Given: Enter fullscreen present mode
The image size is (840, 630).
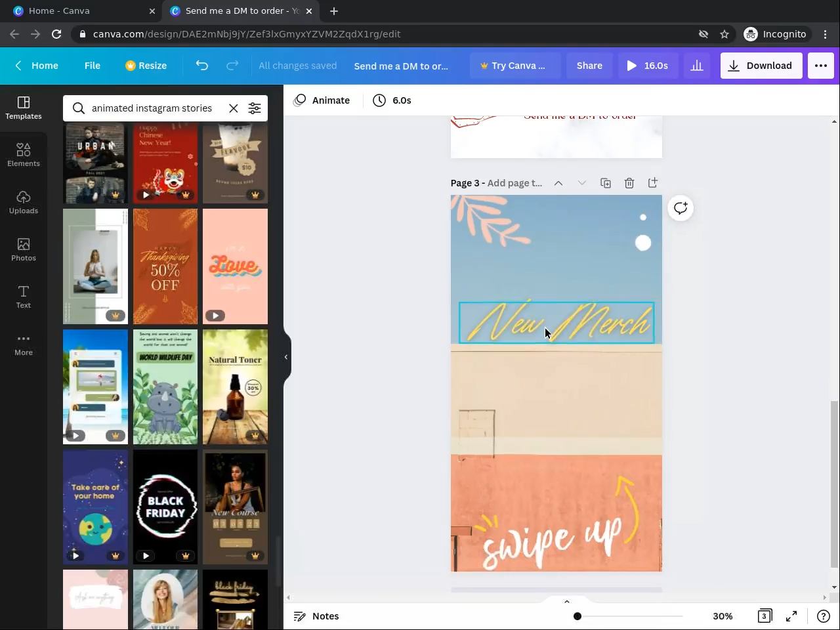Looking at the screenshot, I should [x=791, y=616].
